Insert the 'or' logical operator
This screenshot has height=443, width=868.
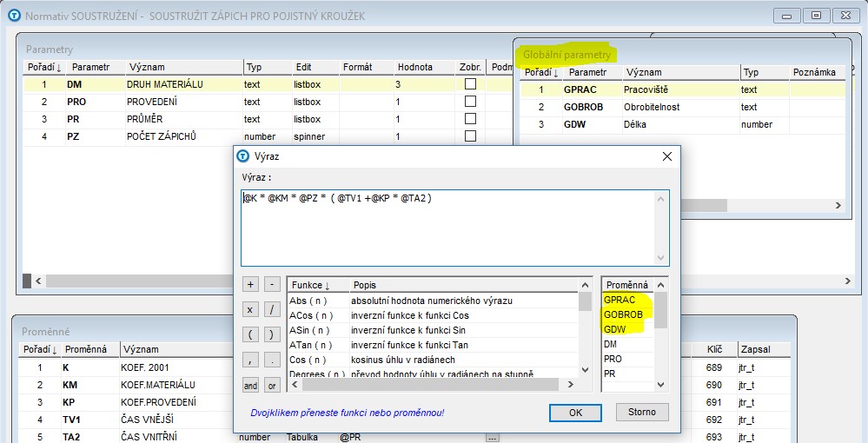click(x=272, y=386)
